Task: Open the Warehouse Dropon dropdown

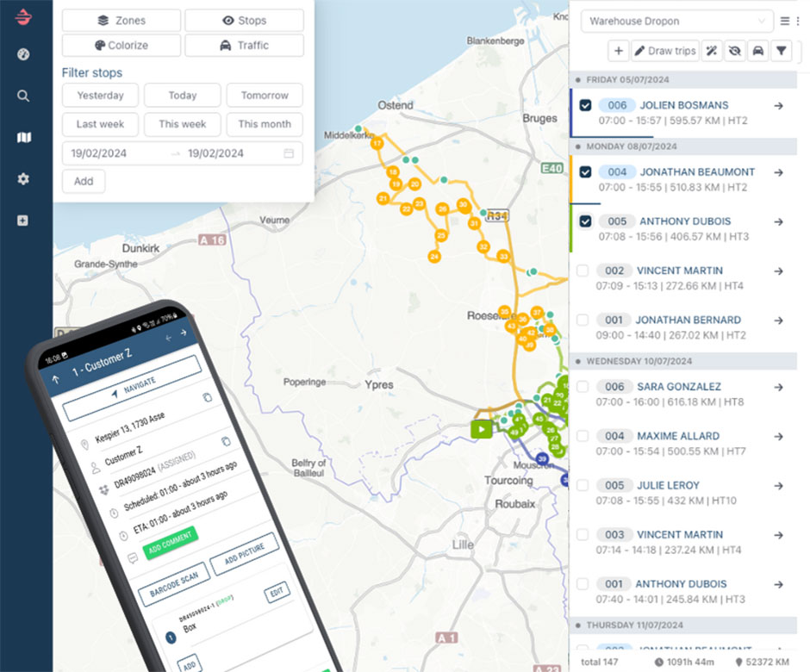Action: [676, 22]
